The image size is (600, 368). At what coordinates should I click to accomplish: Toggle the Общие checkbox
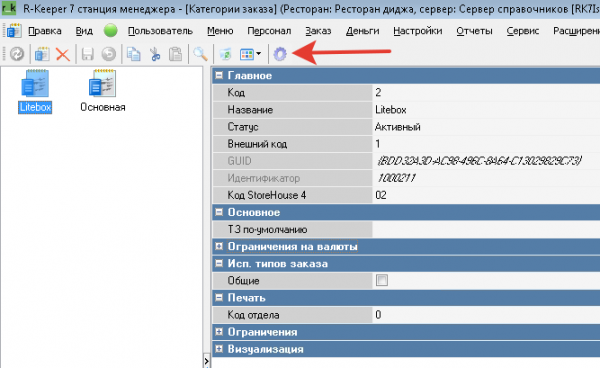coord(382,280)
